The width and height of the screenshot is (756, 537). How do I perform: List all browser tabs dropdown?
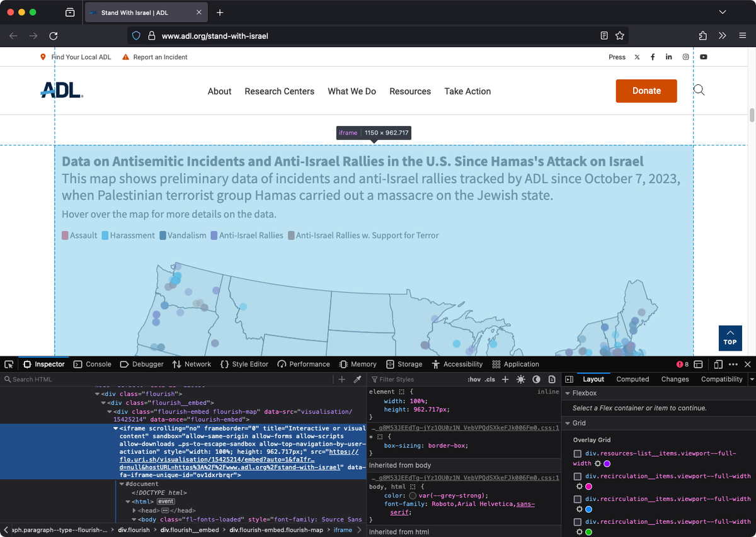pos(723,13)
